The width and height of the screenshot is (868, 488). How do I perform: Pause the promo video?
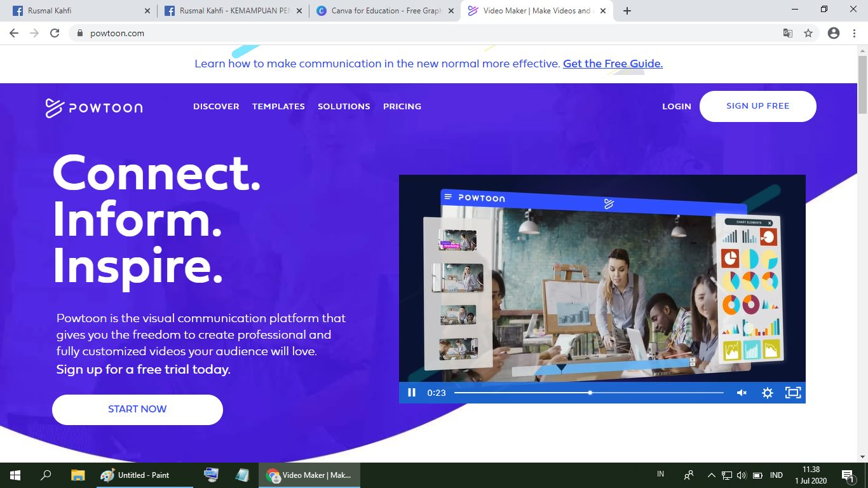(412, 393)
